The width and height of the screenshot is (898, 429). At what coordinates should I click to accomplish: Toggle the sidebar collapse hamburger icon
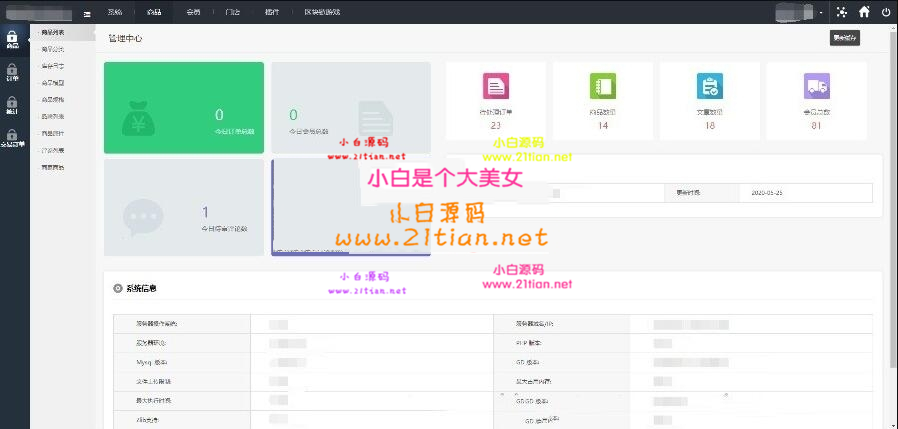[87, 13]
